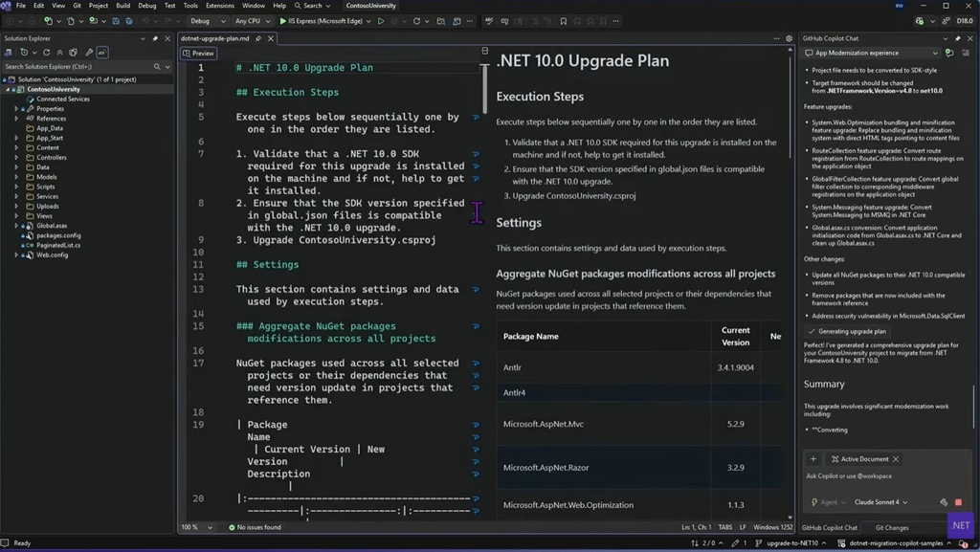The width and height of the screenshot is (980, 552).
Task: Click the Save All toolbar icon
Action: pyautogui.click(x=129, y=21)
